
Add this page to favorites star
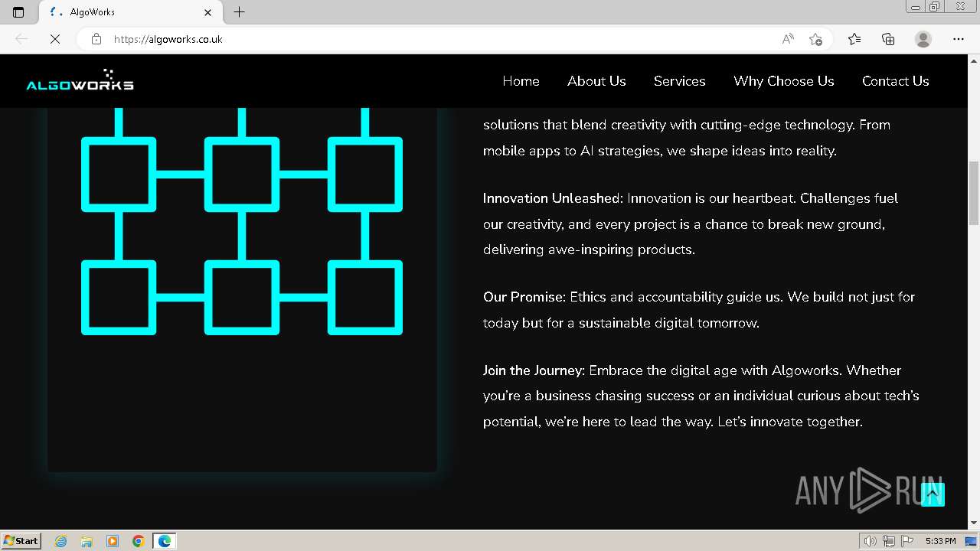pyautogui.click(x=815, y=39)
